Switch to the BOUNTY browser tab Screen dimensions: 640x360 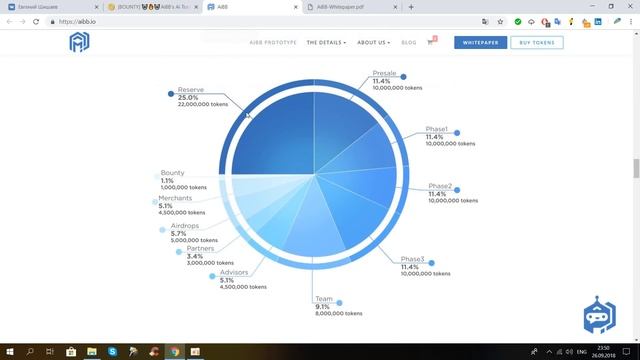coord(153,7)
